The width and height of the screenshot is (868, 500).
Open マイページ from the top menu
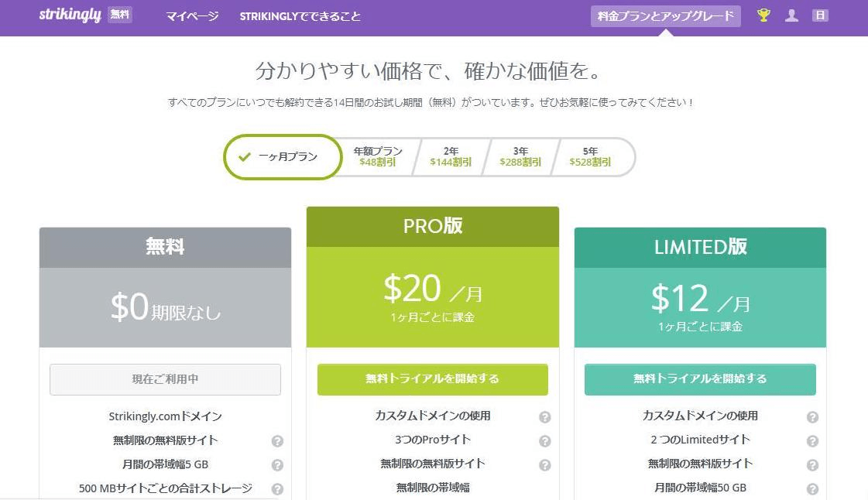point(191,15)
